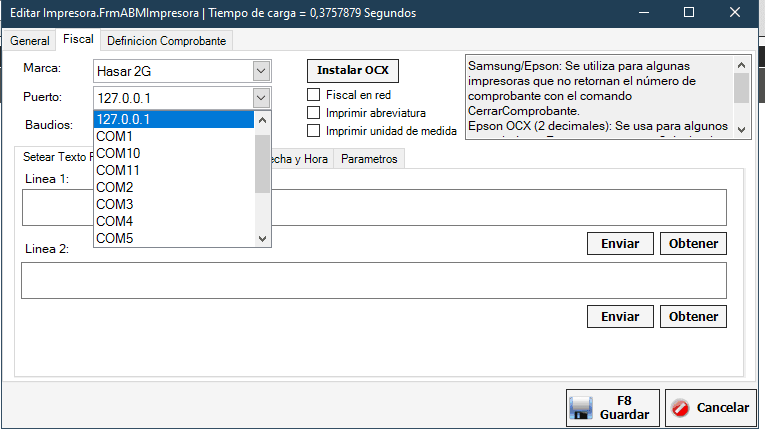
Task: Click the Linea 2 text field
Action: point(373,280)
